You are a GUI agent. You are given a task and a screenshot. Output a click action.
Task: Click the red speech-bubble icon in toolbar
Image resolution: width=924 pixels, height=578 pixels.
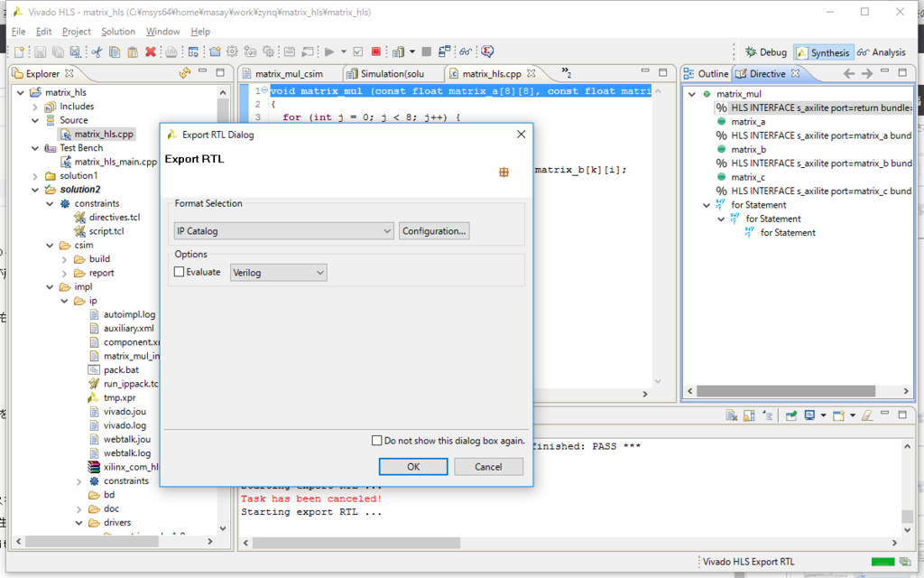(487, 51)
